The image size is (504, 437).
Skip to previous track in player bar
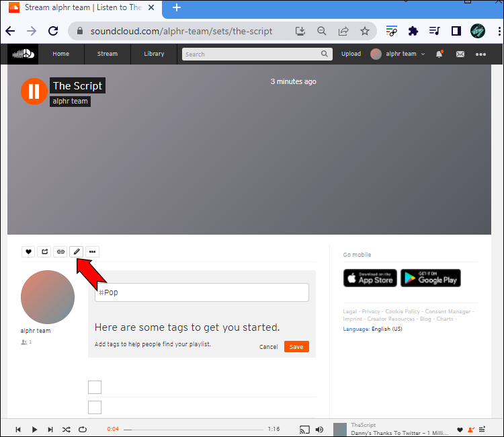18,430
